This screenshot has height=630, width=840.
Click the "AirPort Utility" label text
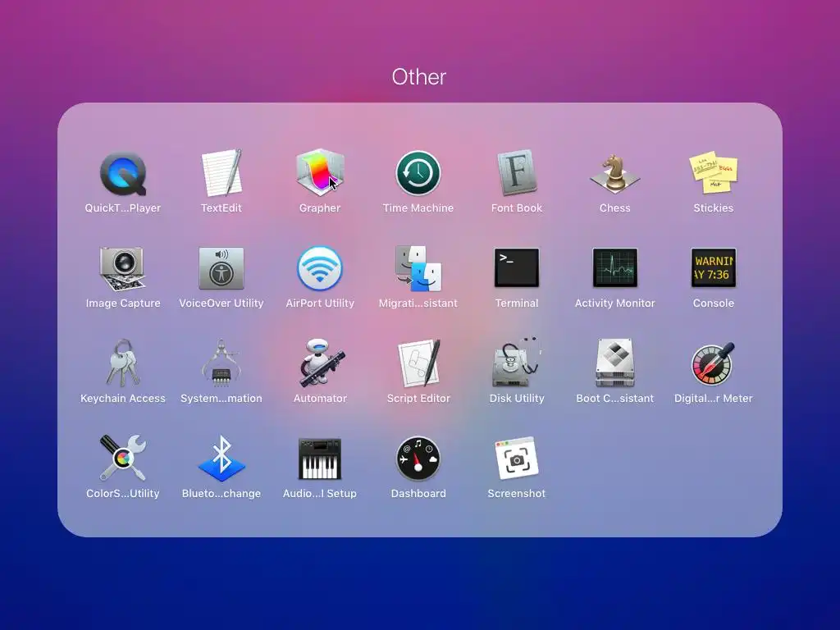[320, 304]
